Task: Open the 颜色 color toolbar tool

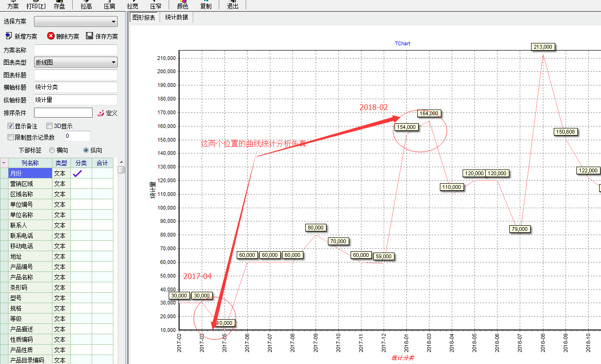Action: (x=182, y=5)
